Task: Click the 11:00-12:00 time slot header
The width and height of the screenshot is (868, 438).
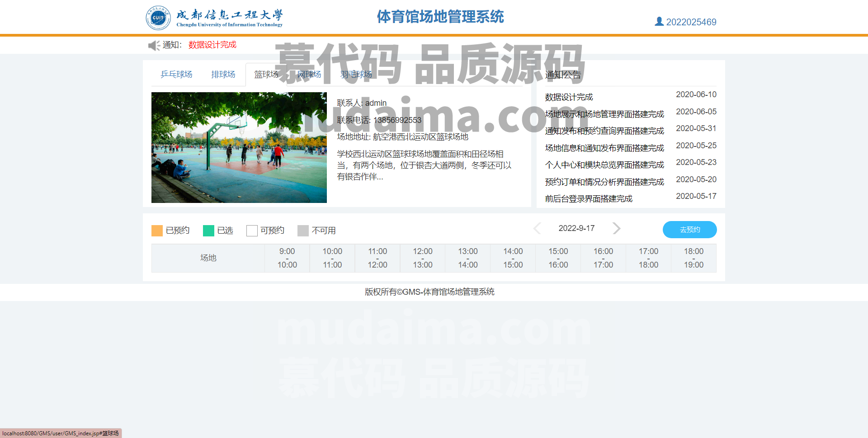Action: click(377, 258)
